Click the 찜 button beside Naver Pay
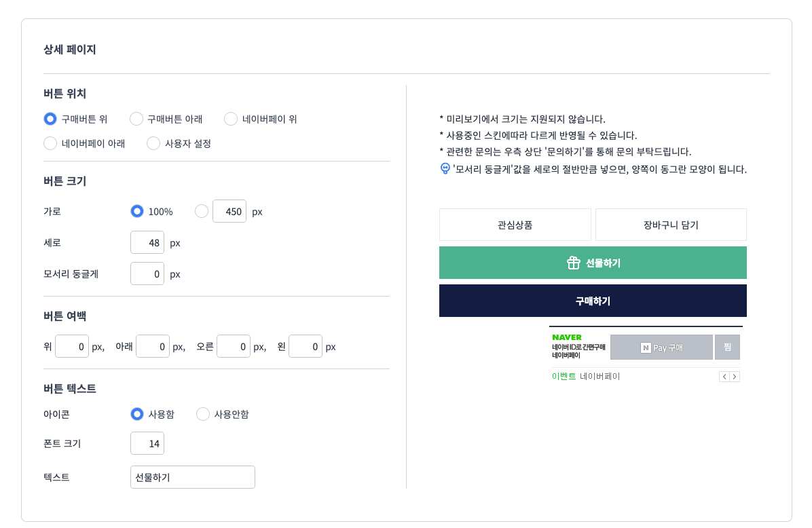The image size is (812, 528). tap(727, 347)
